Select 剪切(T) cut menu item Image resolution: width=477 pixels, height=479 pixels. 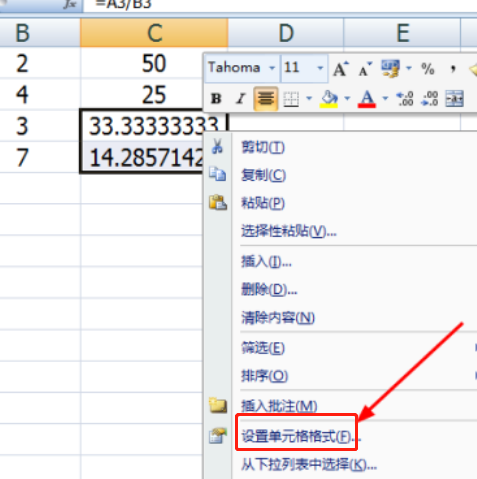(x=340, y=147)
